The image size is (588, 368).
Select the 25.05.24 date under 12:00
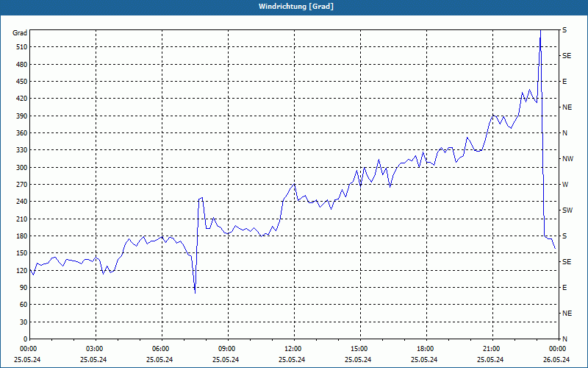[x=292, y=360]
